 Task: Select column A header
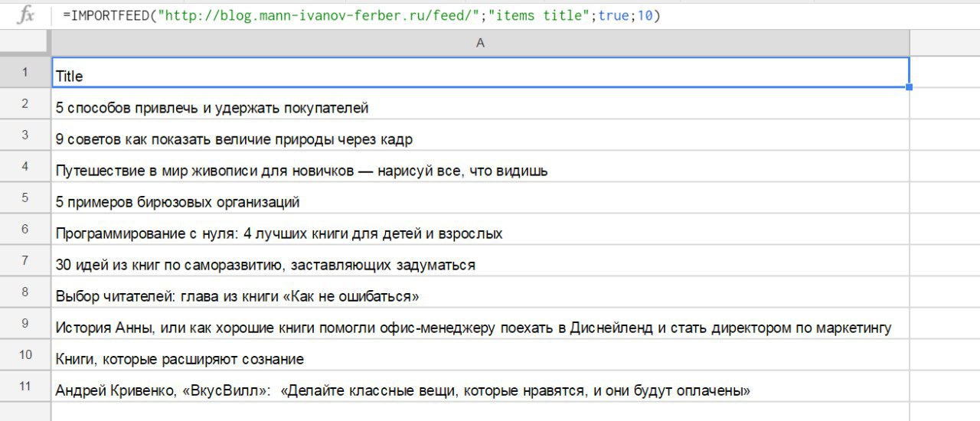481,43
